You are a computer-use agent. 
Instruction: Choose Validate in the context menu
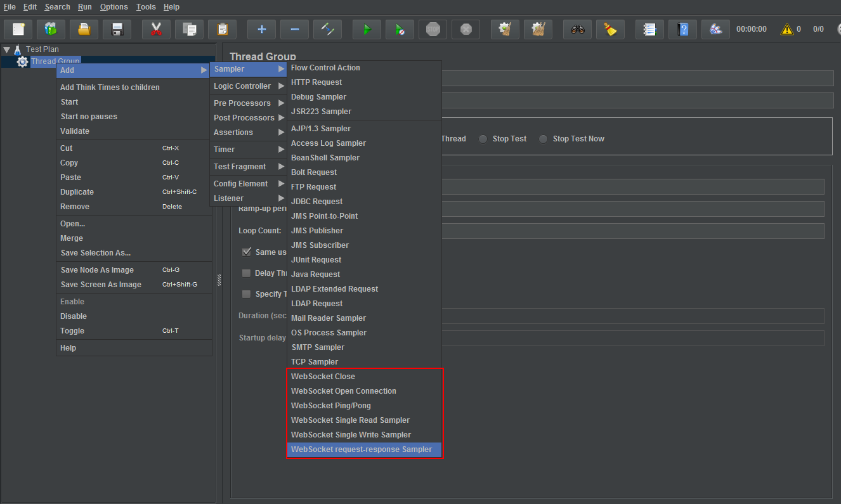tap(134, 131)
